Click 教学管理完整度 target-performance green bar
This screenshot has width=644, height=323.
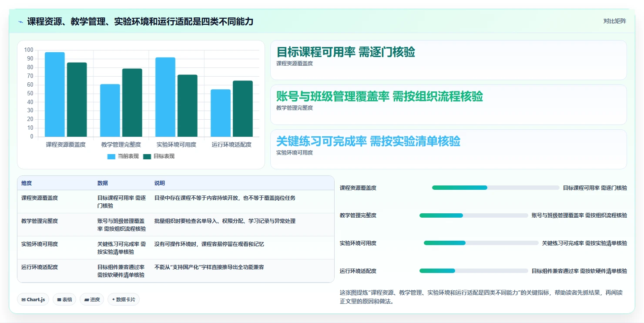(132, 103)
